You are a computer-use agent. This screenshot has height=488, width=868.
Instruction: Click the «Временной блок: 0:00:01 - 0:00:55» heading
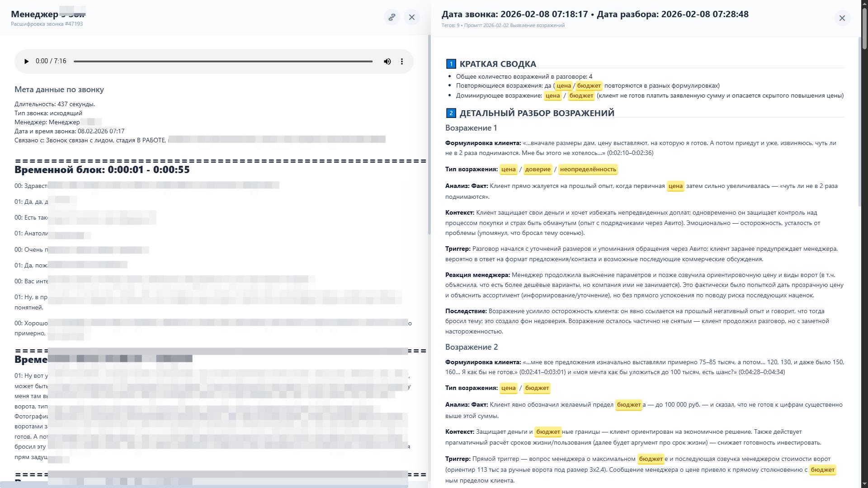102,170
